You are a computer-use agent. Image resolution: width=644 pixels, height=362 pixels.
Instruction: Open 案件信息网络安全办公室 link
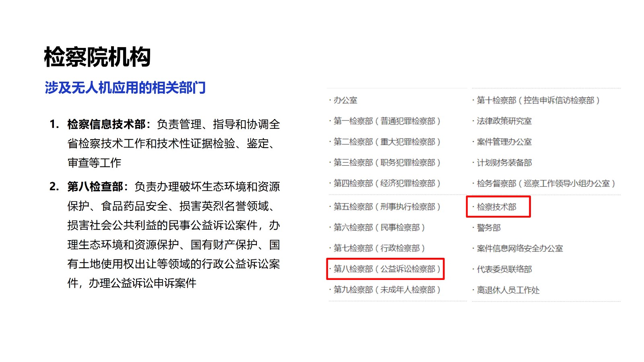point(519,249)
